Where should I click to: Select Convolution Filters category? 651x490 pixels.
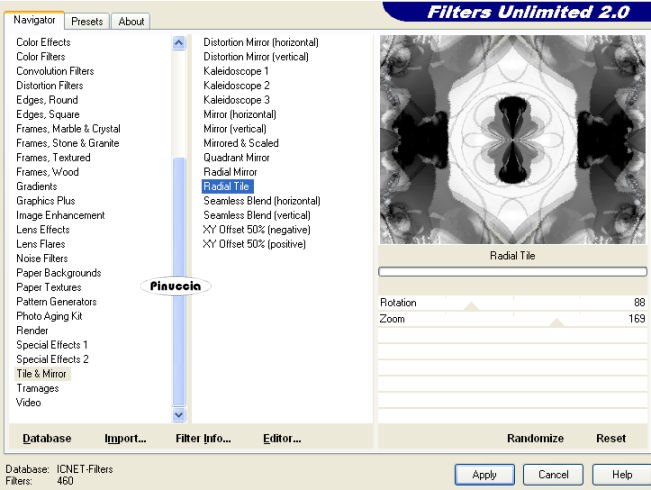(x=55, y=71)
